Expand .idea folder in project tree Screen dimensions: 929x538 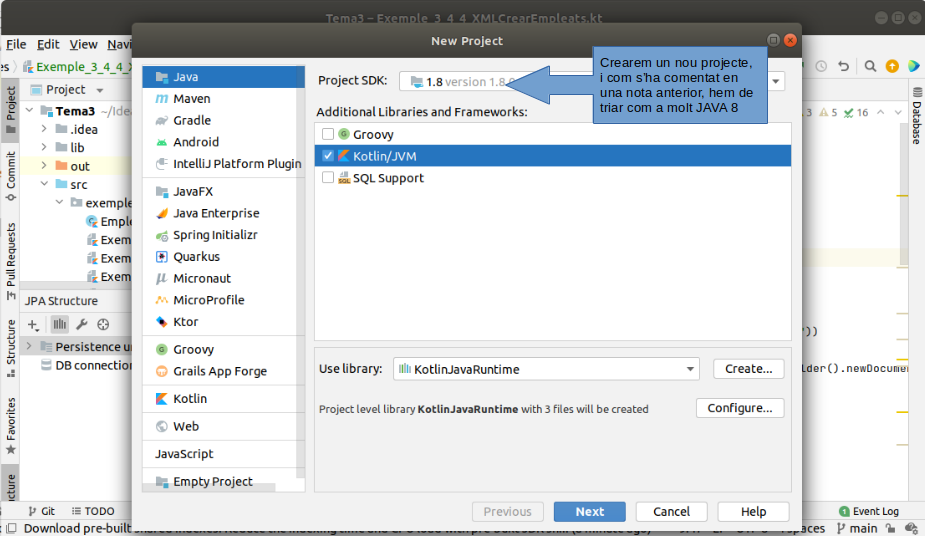[44, 129]
